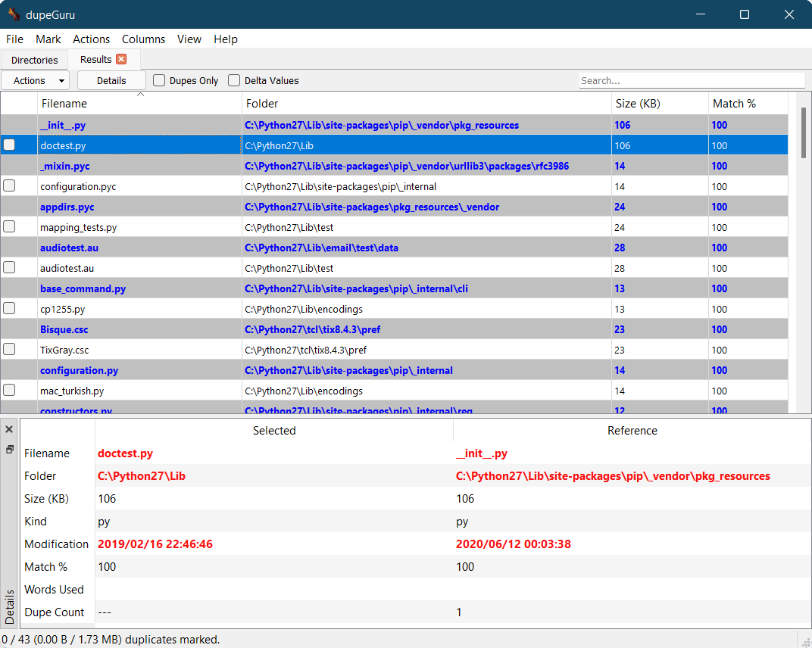Image resolution: width=812 pixels, height=648 pixels.
Task: Click the resize grip at bottom-right corner
Action: 806,643
